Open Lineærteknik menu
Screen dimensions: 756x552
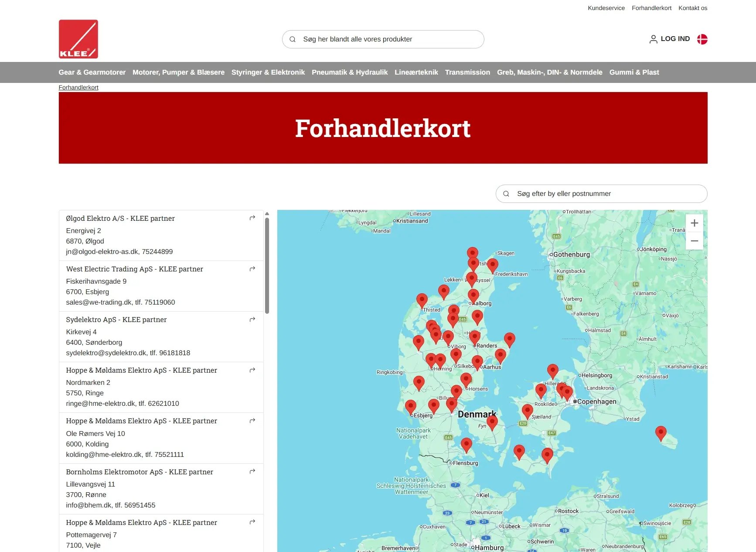coord(416,72)
